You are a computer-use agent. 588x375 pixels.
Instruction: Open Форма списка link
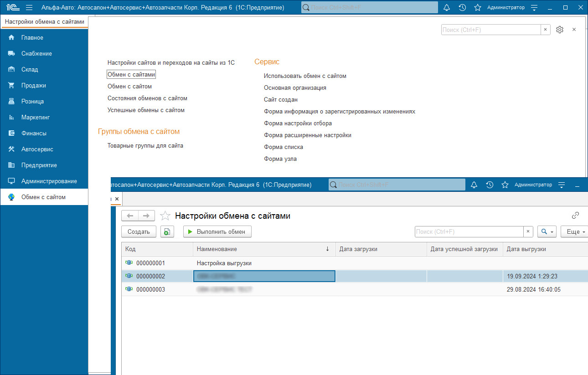click(x=284, y=147)
